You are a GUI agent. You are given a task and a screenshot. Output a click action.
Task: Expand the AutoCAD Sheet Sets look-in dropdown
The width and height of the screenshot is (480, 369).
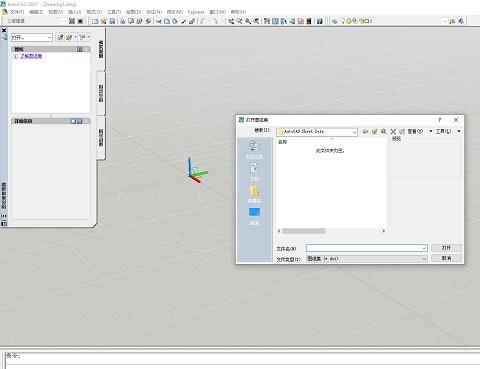point(354,132)
